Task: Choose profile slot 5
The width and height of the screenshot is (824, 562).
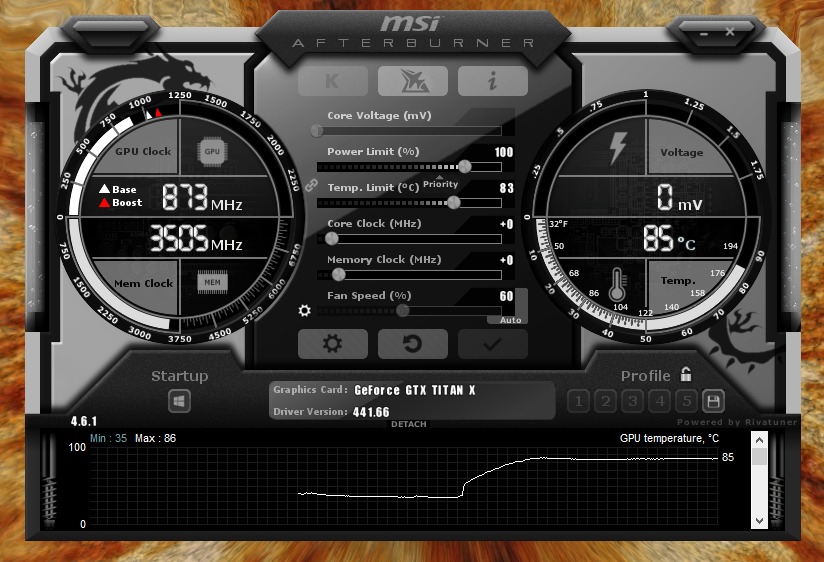Action: tap(686, 402)
